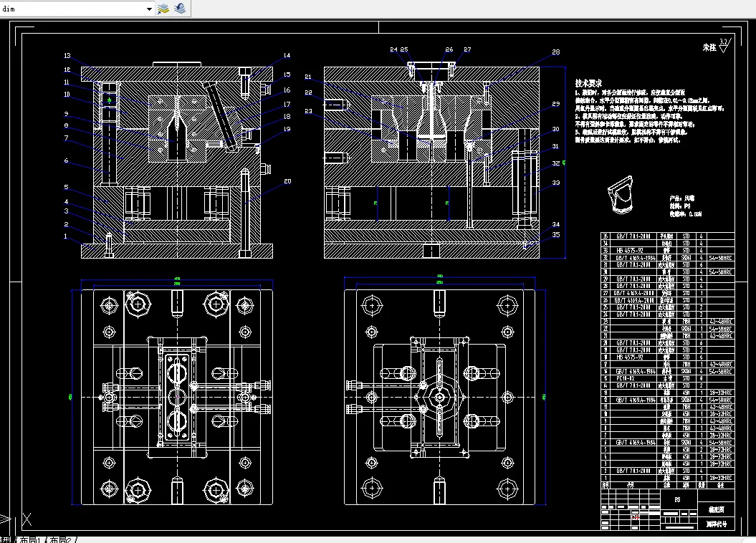The width and height of the screenshot is (756, 543).
Task: Select part callout number 1
Action: (x=66, y=236)
